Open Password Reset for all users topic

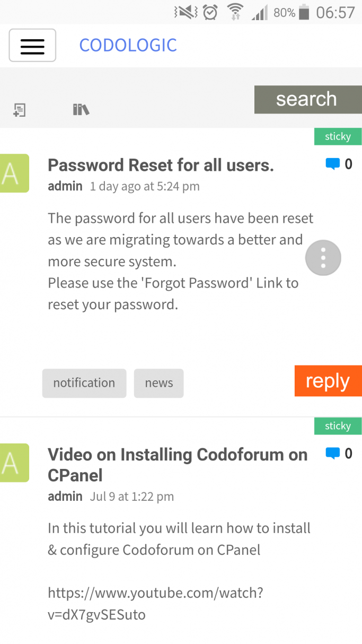coord(161,166)
